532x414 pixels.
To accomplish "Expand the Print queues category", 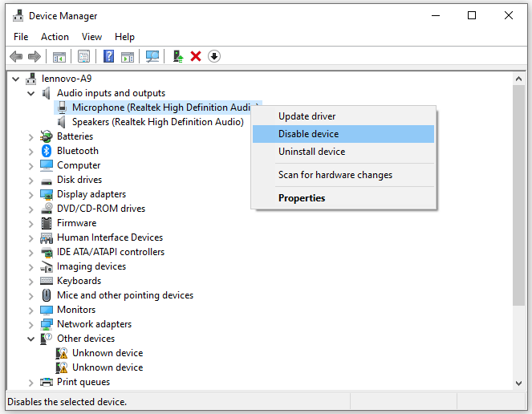I will pyautogui.click(x=30, y=383).
